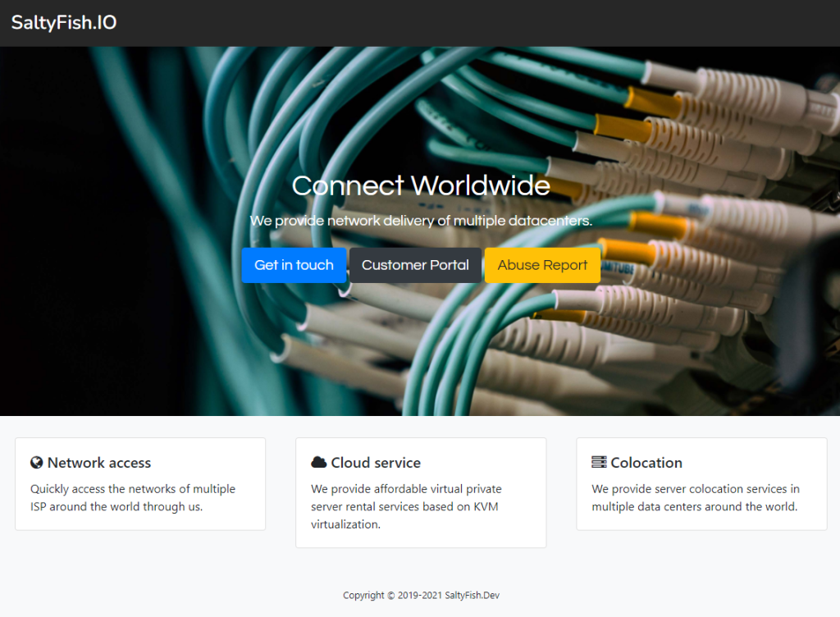Click the network delivery tagline text
The image size is (840, 617).
[421, 221]
